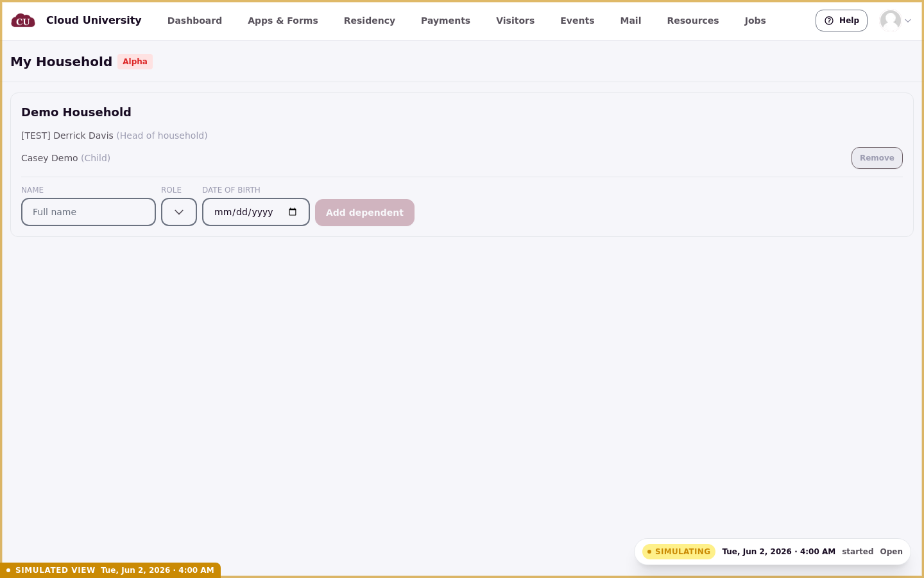This screenshot has width=924, height=578.
Task: Open the calendar picker in date of birth
Action: point(293,212)
